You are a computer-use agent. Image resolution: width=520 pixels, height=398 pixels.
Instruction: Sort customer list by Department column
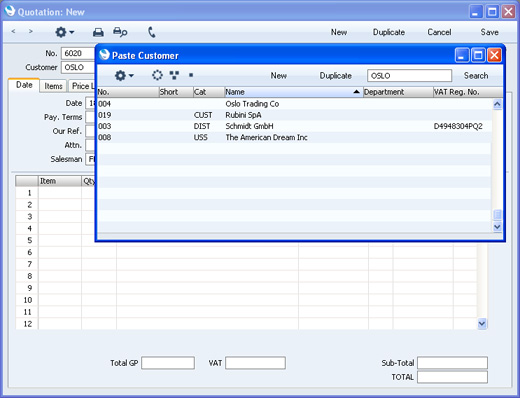point(398,92)
